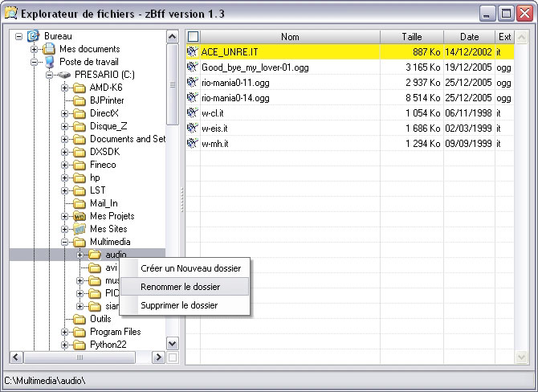Sort files by the Nom column header
The image size is (538, 392).
(290, 37)
